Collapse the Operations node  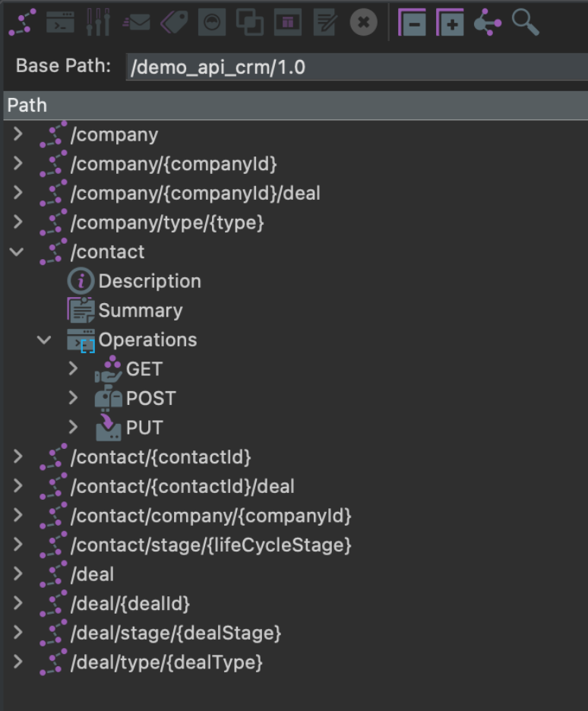pos(45,340)
